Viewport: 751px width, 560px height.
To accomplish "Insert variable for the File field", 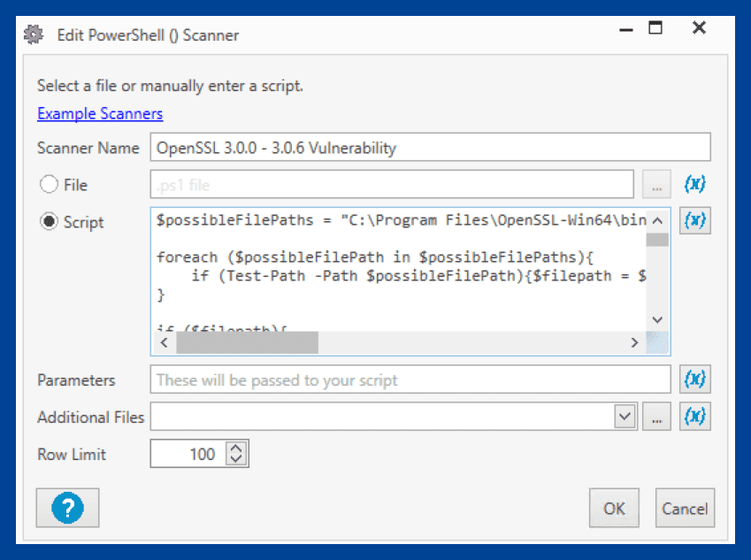I will 694,184.
